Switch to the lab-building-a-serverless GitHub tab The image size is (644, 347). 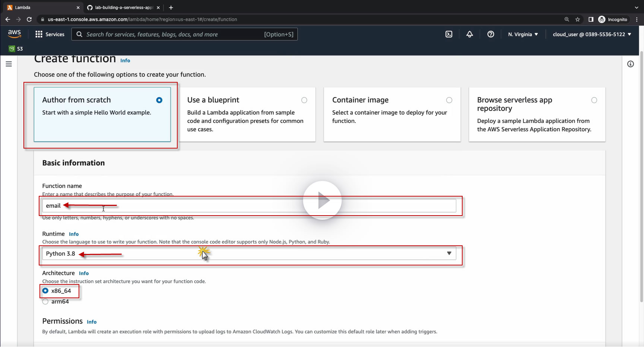[124, 7]
